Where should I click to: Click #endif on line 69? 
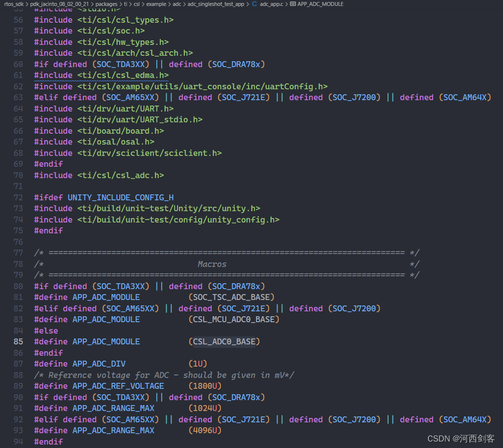point(48,164)
